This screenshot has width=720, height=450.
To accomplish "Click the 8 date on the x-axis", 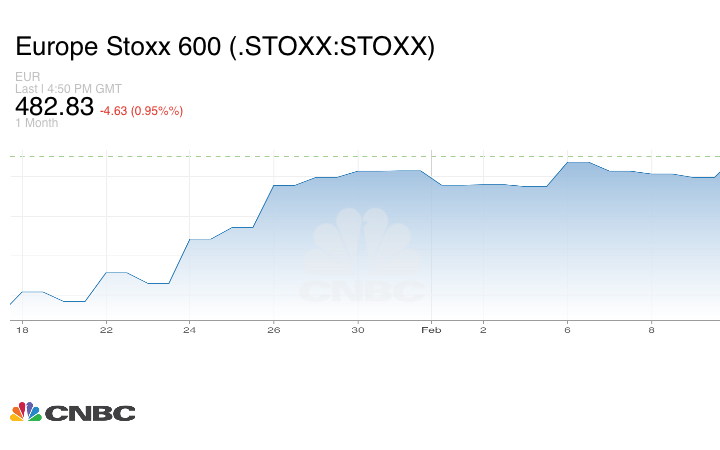I will pos(651,330).
